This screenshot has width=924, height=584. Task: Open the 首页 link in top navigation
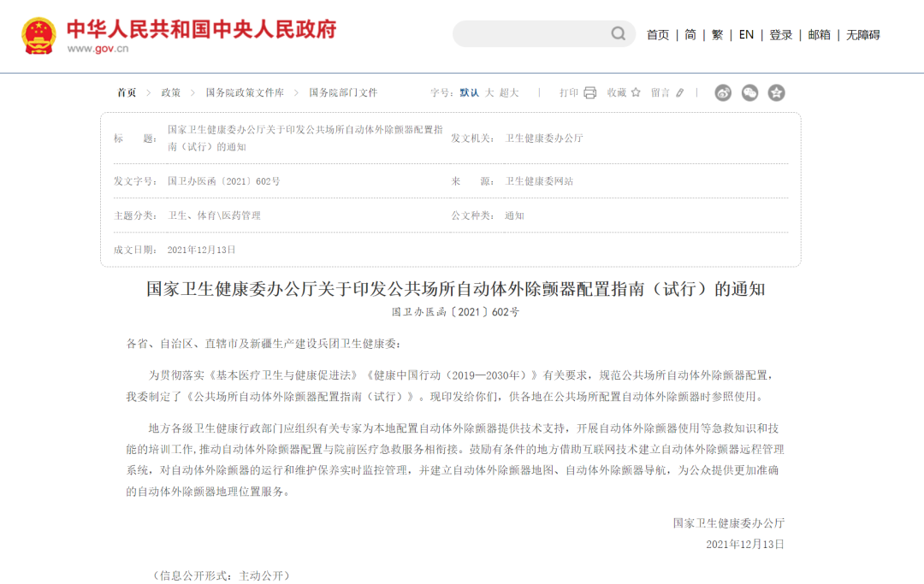click(658, 35)
